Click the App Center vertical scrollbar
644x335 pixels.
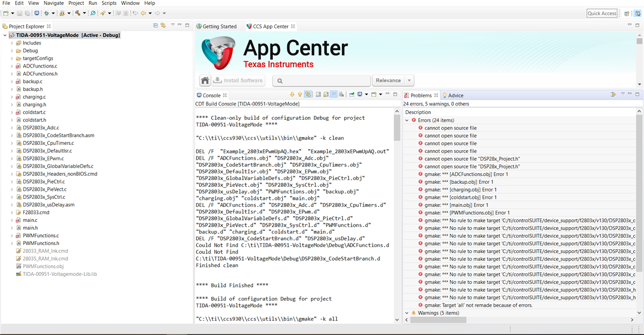tap(639, 59)
